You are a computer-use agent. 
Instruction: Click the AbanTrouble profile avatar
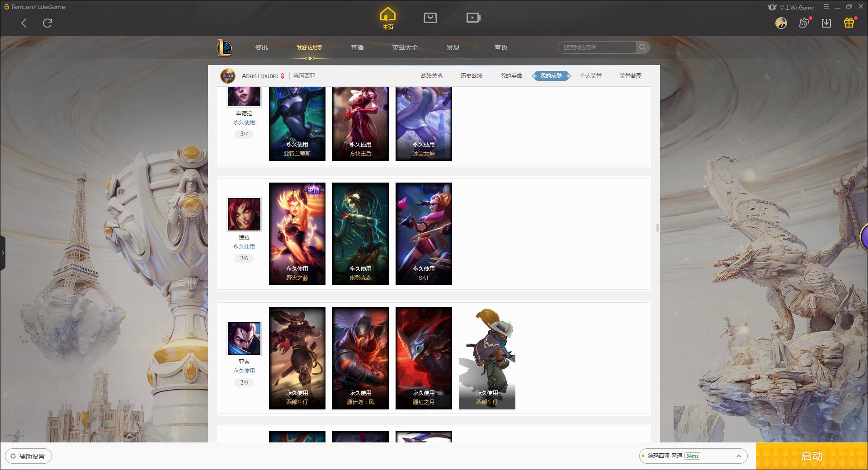(228, 76)
